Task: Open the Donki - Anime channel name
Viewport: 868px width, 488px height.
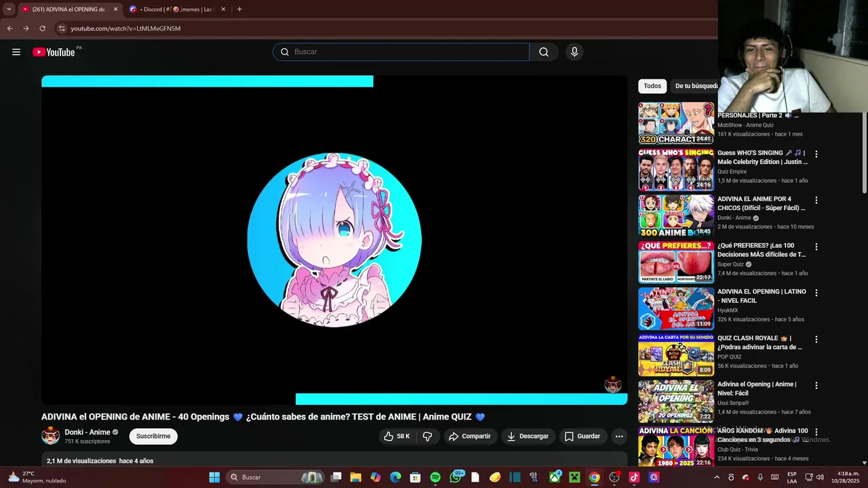Action: point(87,432)
